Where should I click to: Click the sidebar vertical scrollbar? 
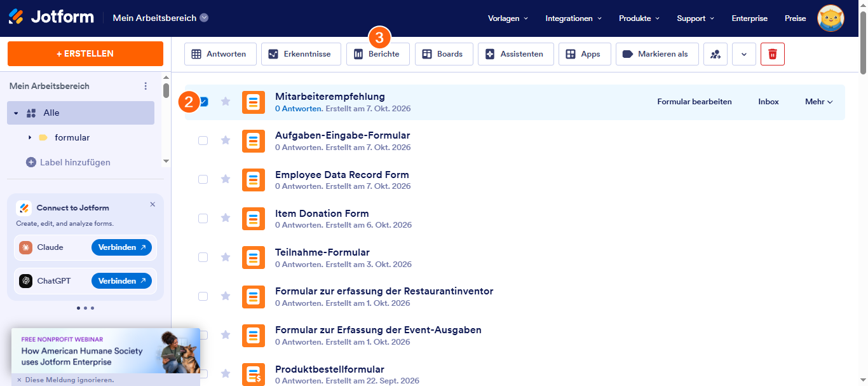click(166, 90)
